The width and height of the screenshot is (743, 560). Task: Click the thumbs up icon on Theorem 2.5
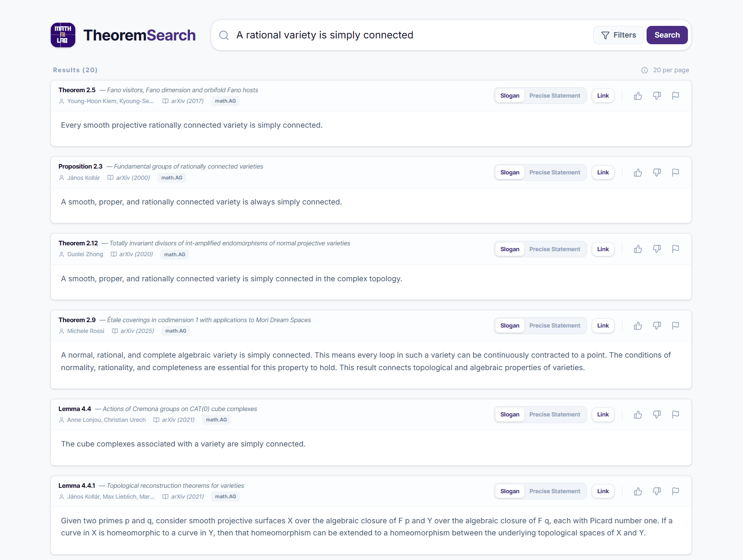[x=638, y=96]
